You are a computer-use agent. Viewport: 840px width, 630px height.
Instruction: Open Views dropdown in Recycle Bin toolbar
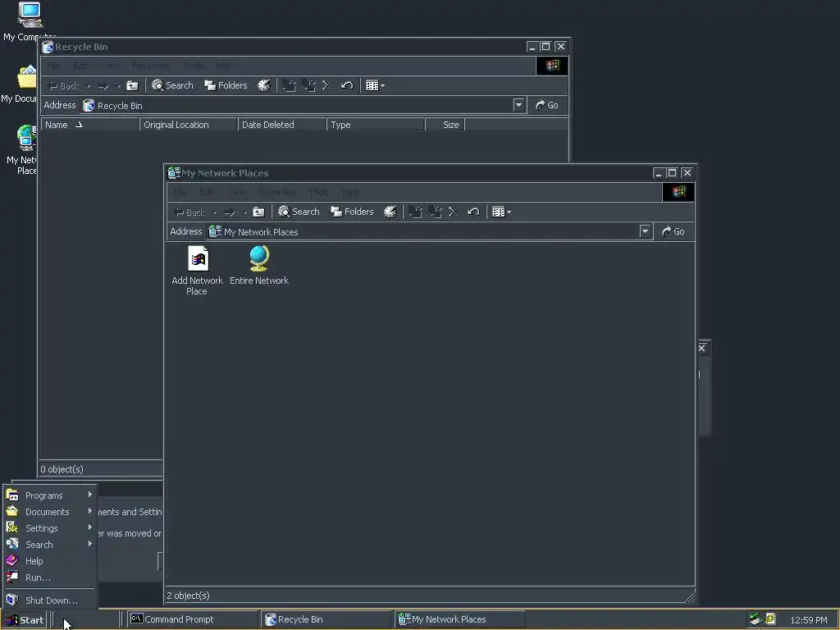click(x=375, y=85)
